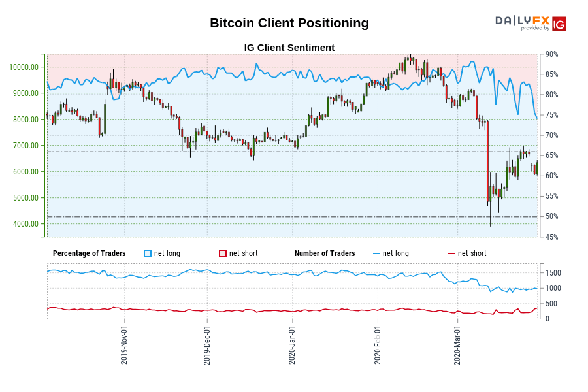Click the 6000.00 price axis label
The width and height of the screenshot is (588, 392).
(26, 171)
